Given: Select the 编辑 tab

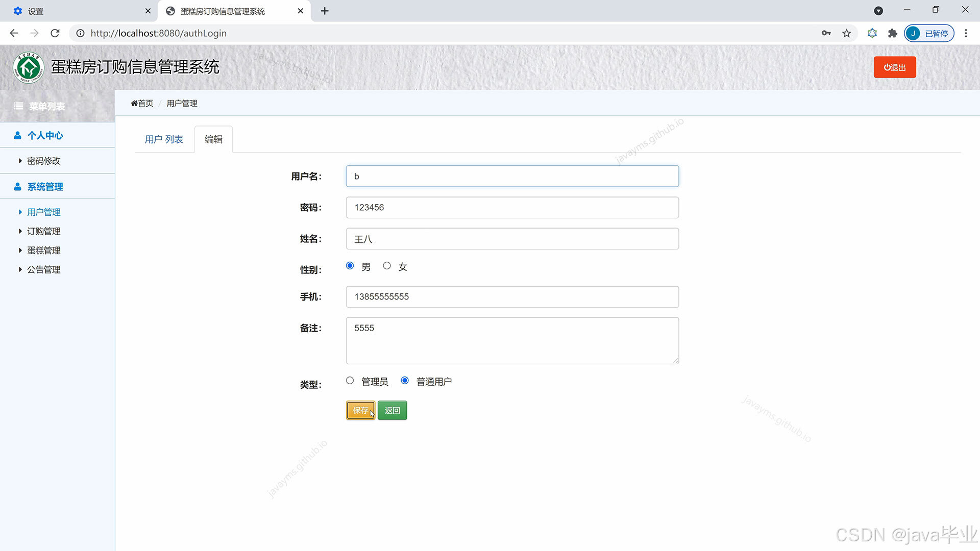Looking at the screenshot, I should click(x=213, y=139).
